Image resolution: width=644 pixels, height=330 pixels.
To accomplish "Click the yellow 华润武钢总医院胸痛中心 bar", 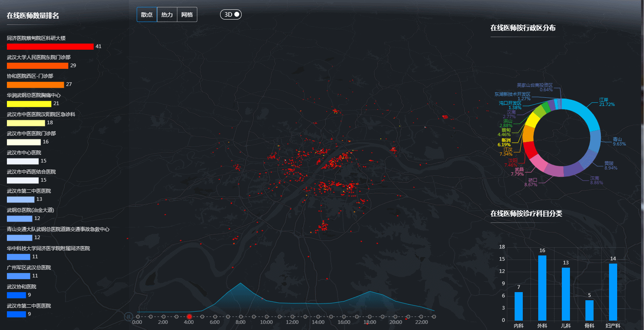I will (29, 104).
